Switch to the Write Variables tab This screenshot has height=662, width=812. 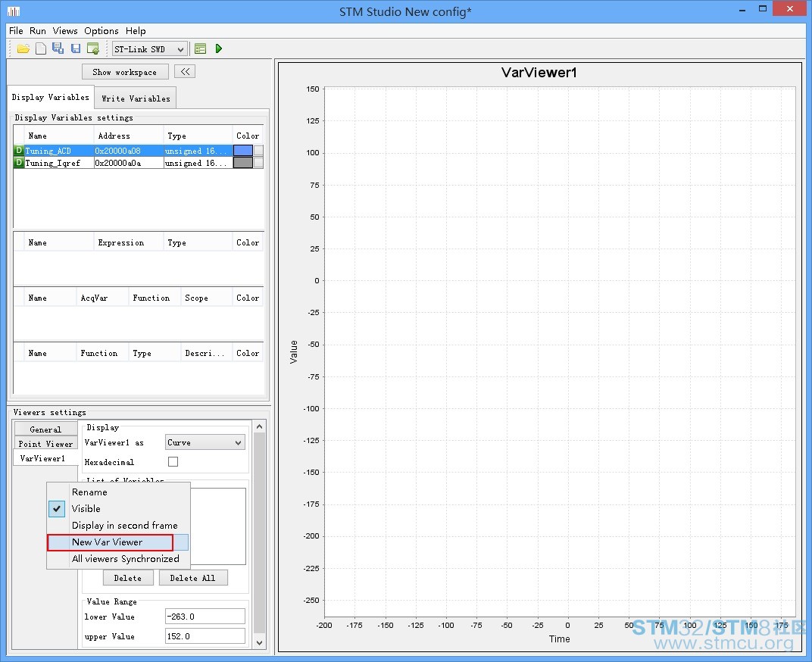coord(136,98)
